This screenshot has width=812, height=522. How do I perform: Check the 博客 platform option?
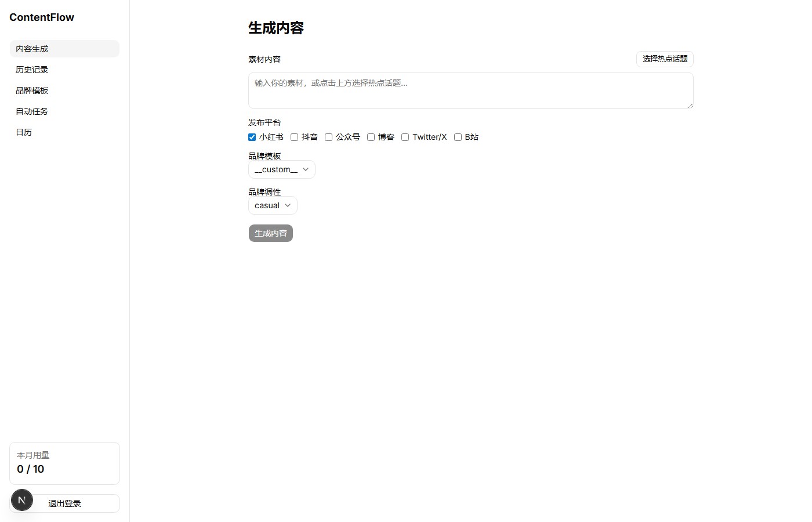pyautogui.click(x=371, y=137)
